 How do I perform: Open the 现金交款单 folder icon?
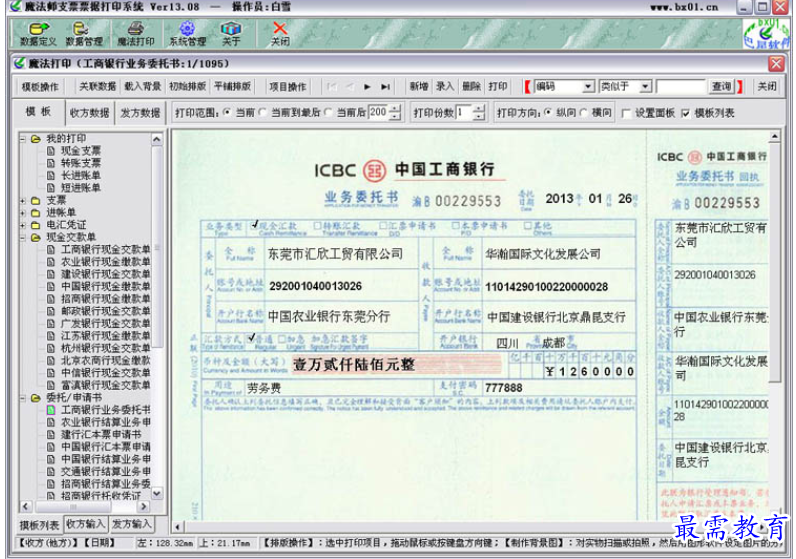tap(36, 237)
